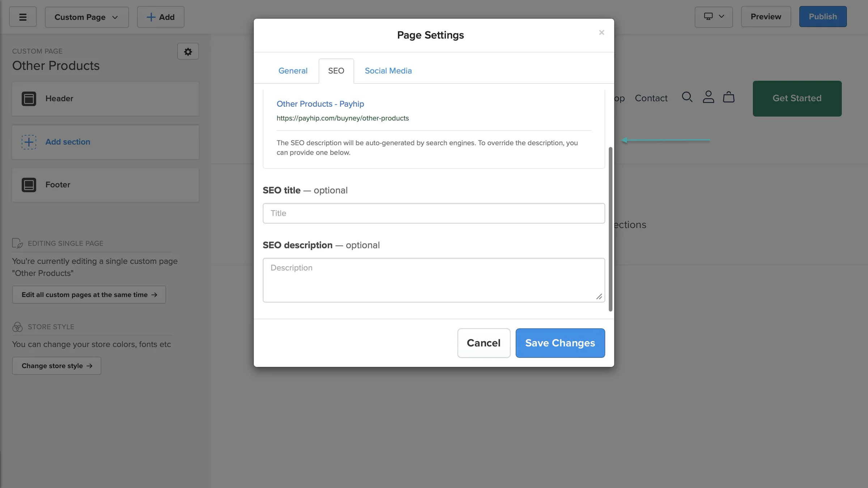This screenshot has height=488, width=868.
Task: Click the Header row label
Action: [x=59, y=98]
